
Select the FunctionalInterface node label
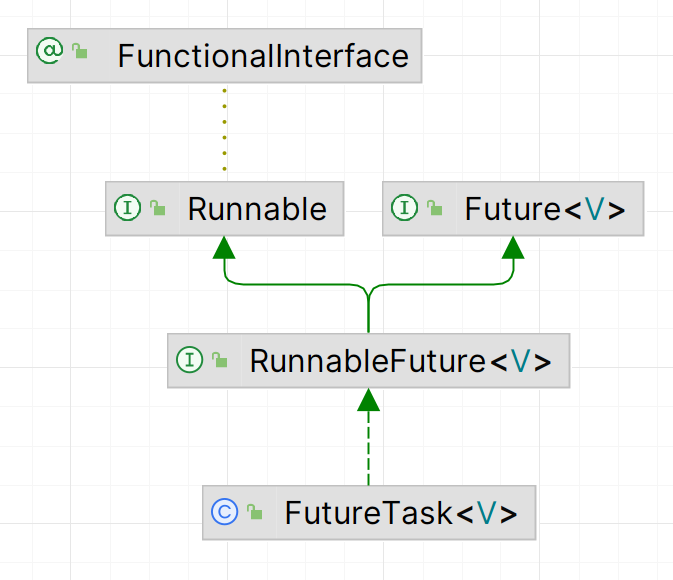(x=263, y=55)
